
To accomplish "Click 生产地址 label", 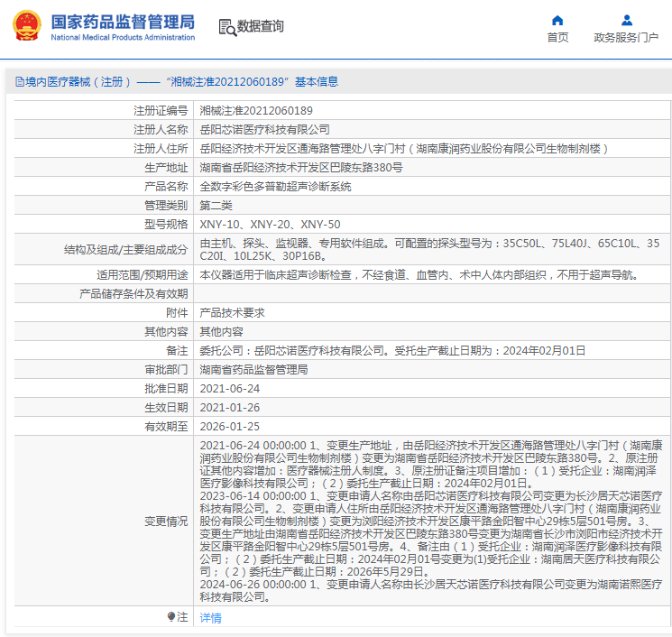I will 166,167.
